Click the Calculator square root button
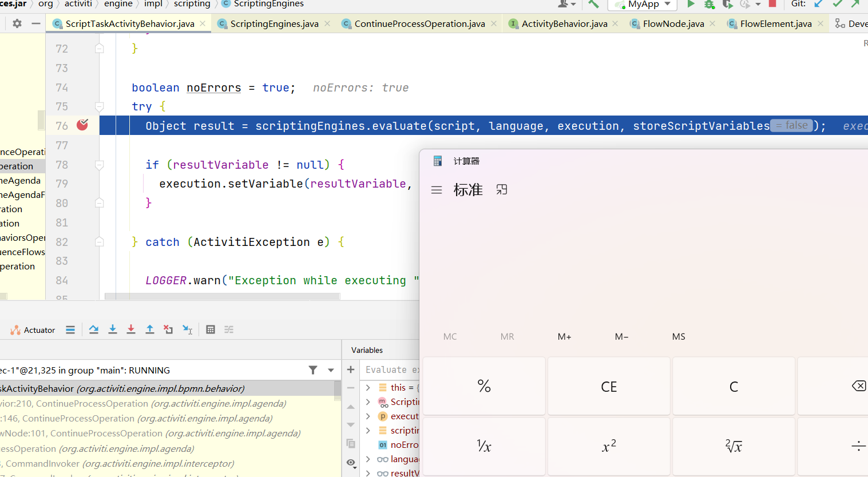 click(734, 446)
